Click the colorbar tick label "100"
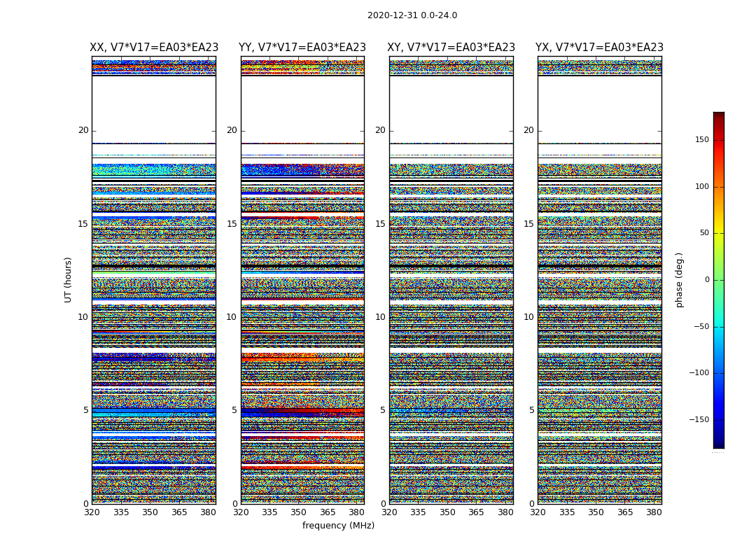 click(702, 186)
